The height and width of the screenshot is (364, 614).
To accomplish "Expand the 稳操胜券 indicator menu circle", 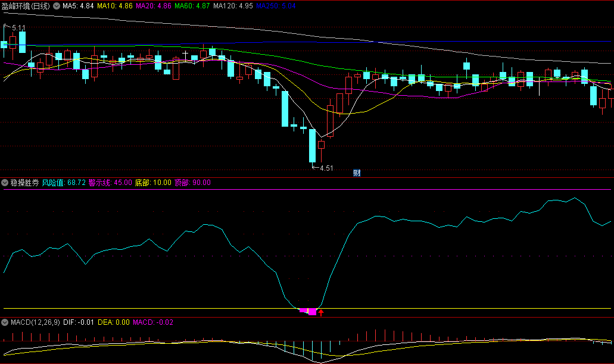I will (5, 183).
